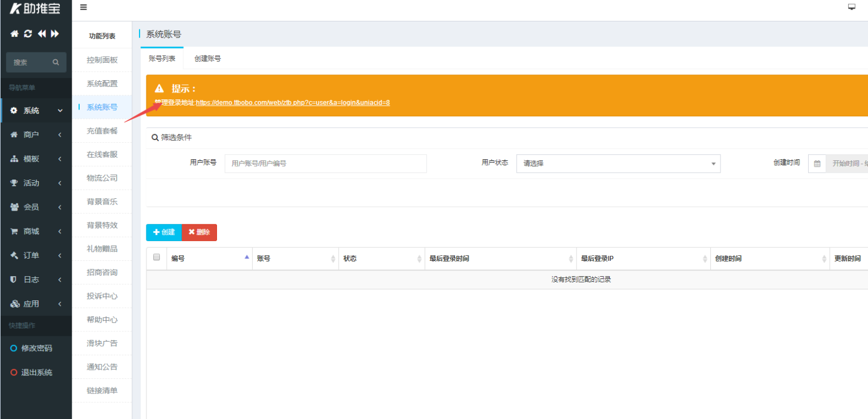
Task: Click the home icon in the sidebar
Action: click(x=14, y=33)
